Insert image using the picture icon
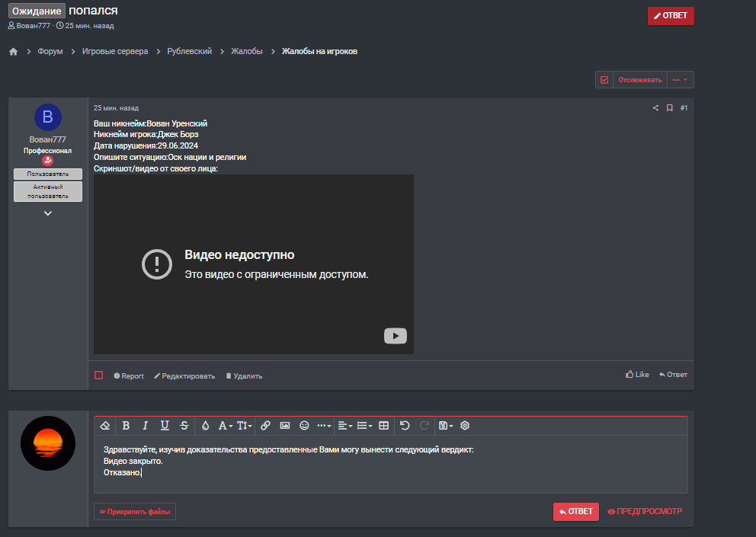The height and width of the screenshot is (537, 756). (x=285, y=426)
